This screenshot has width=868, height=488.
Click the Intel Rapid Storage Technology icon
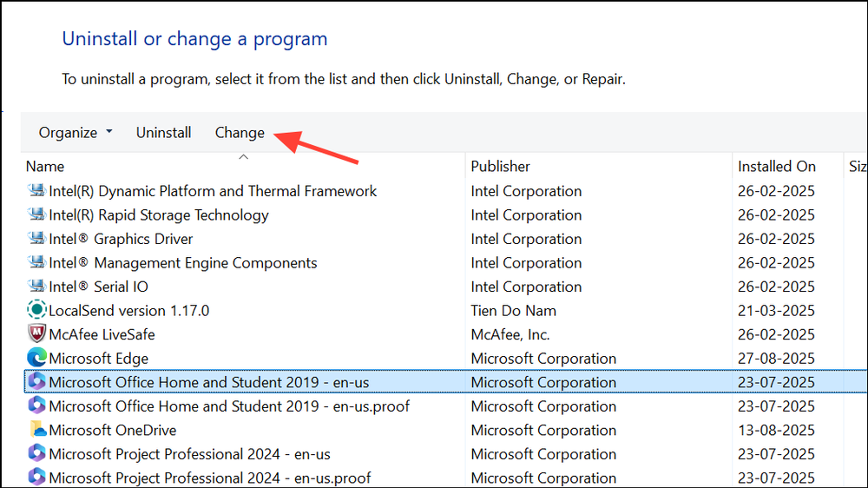tap(36, 214)
